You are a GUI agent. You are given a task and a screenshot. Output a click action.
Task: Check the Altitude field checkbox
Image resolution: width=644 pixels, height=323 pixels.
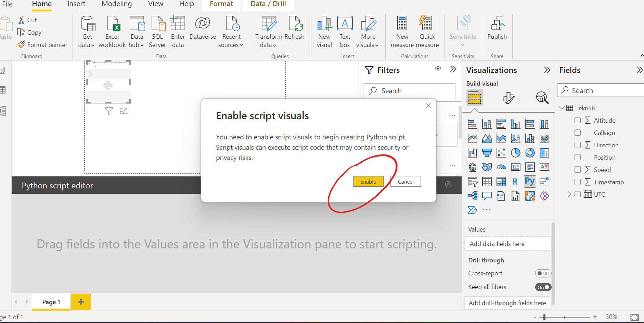578,120
